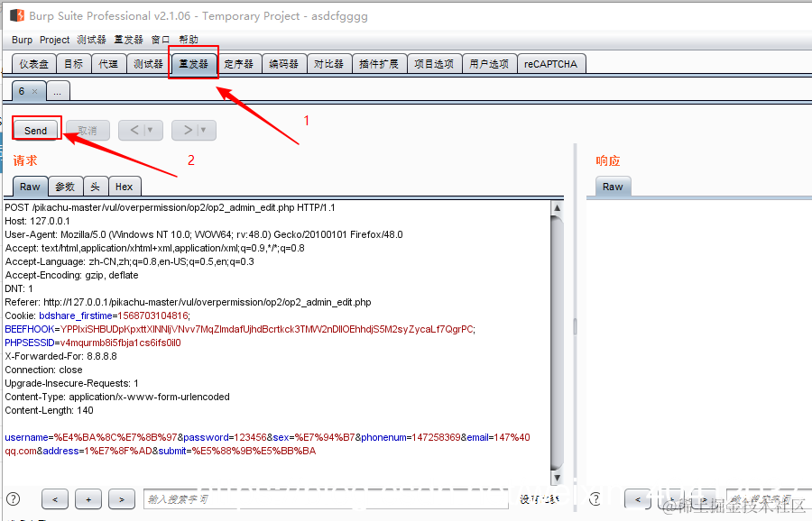The image size is (812, 521).
Task: Click the User-Agent header line
Action: point(204,234)
